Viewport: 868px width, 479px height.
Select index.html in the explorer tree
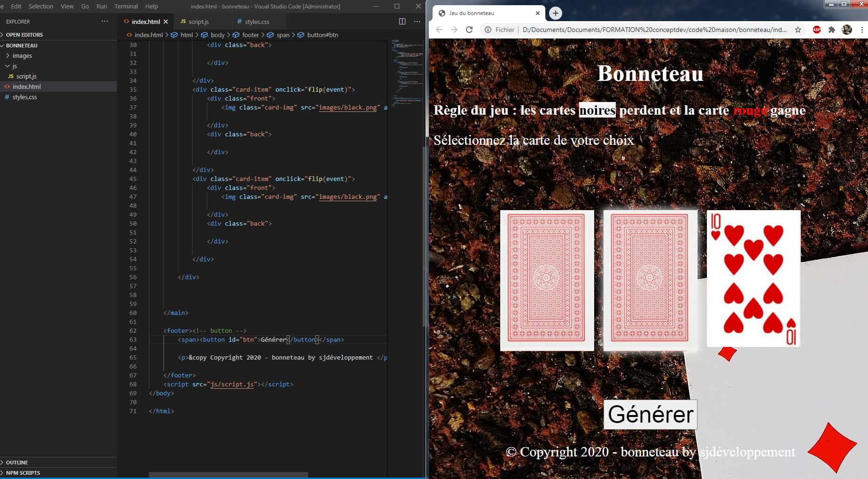[x=58, y=86]
